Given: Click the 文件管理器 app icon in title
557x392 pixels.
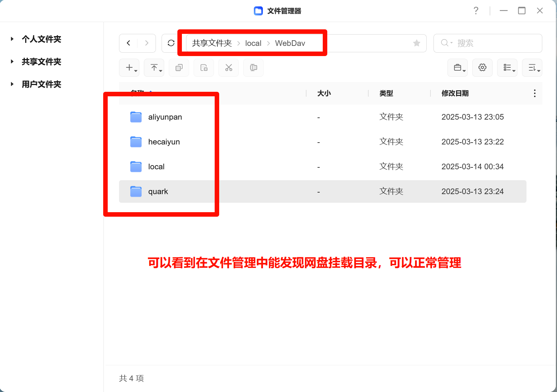Looking at the screenshot, I should [x=258, y=11].
